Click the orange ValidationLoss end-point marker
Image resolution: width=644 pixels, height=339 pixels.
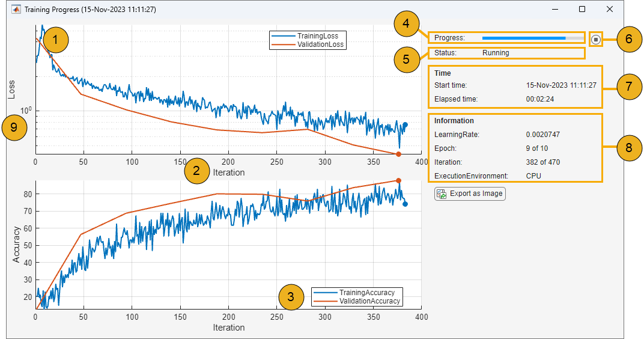398,154
